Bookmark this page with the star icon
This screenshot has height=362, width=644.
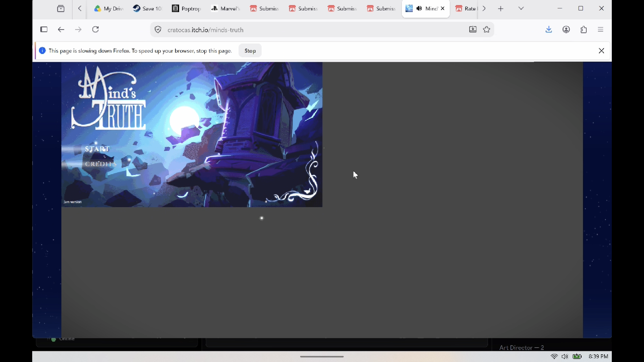(487, 29)
